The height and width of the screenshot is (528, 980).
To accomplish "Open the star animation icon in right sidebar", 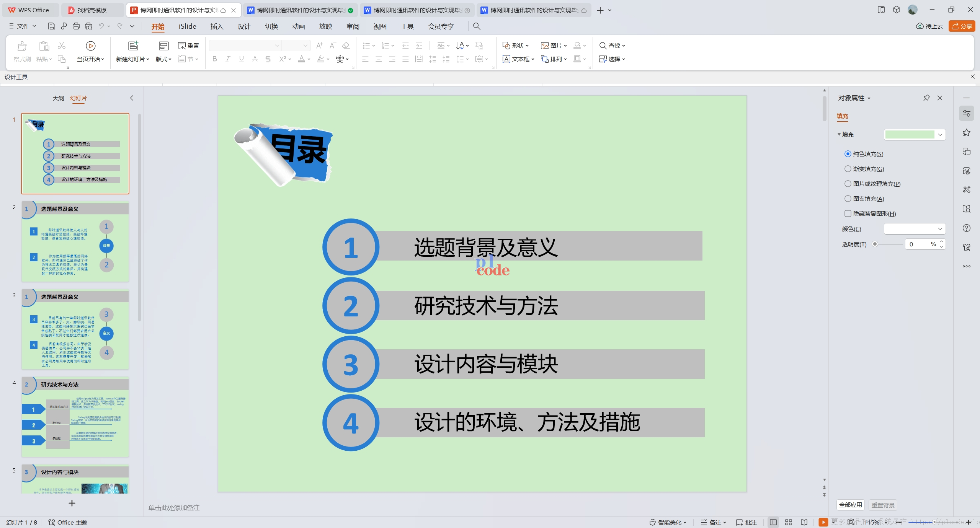I will (x=967, y=133).
